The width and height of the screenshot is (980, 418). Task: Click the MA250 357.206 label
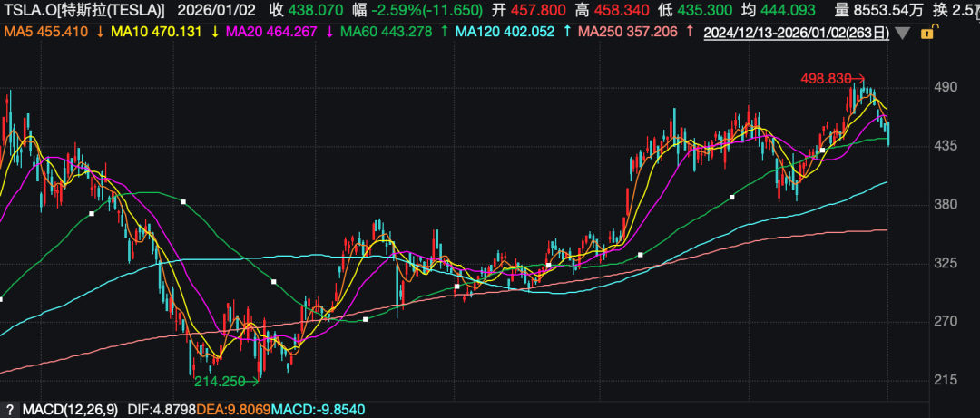coord(629,32)
